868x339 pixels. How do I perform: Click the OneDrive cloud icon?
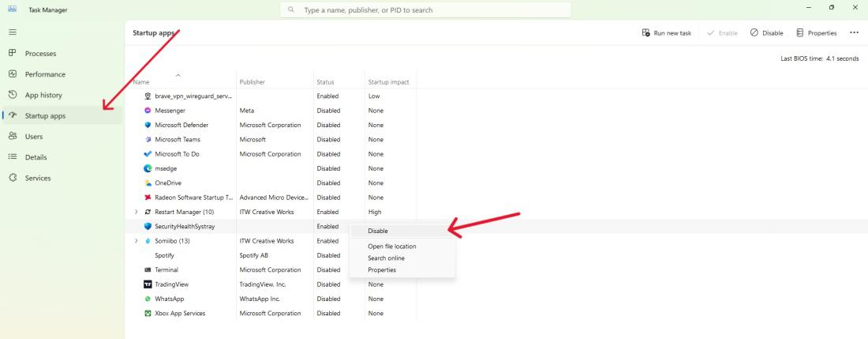(148, 183)
